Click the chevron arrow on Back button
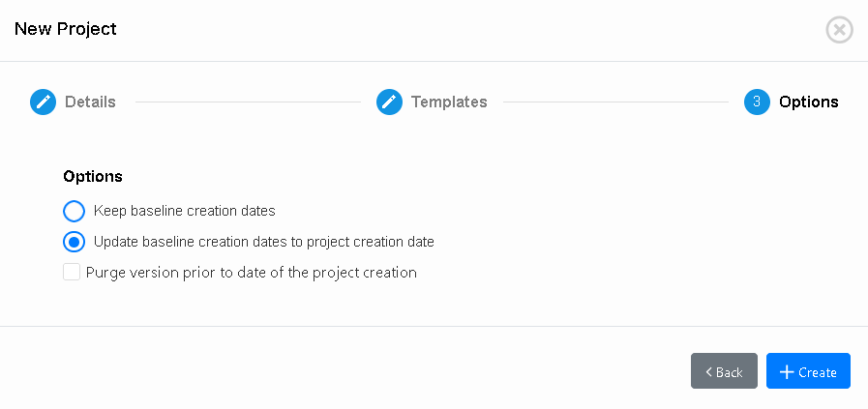This screenshot has height=409, width=868. click(709, 372)
